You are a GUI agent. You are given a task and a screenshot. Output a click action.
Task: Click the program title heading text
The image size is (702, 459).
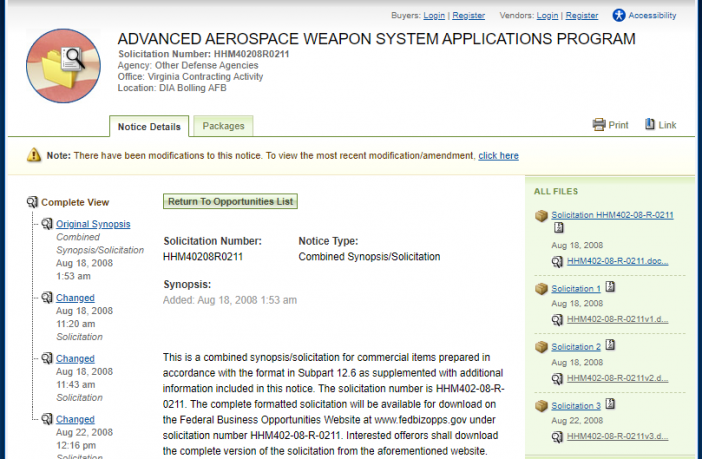(377, 39)
